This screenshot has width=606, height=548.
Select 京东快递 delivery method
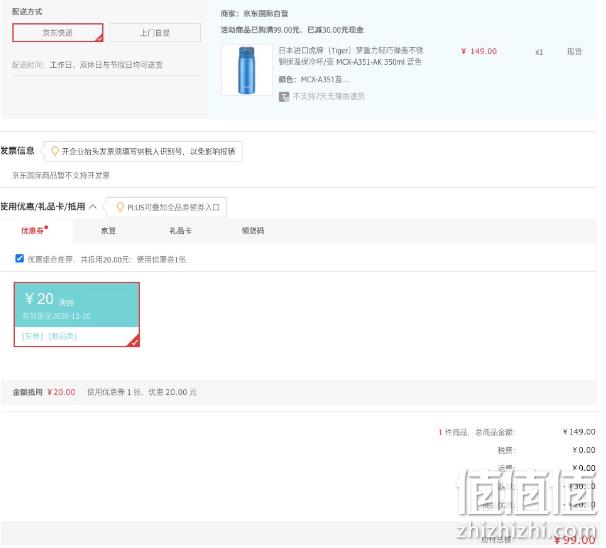(58, 32)
